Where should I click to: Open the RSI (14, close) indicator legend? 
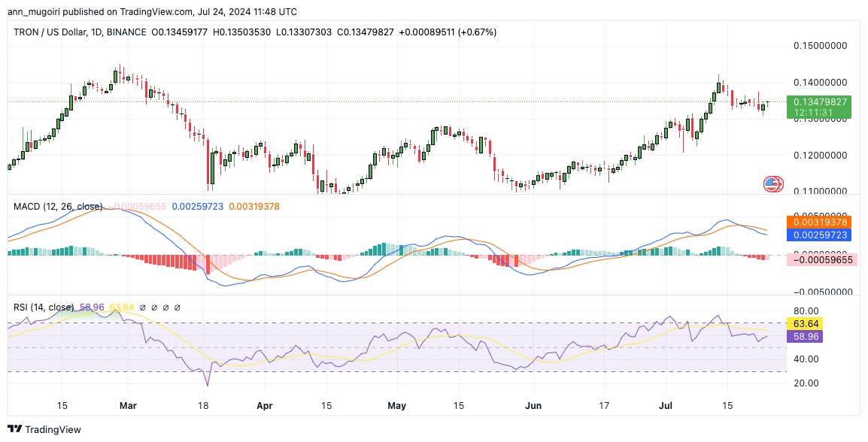pos(44,307)
